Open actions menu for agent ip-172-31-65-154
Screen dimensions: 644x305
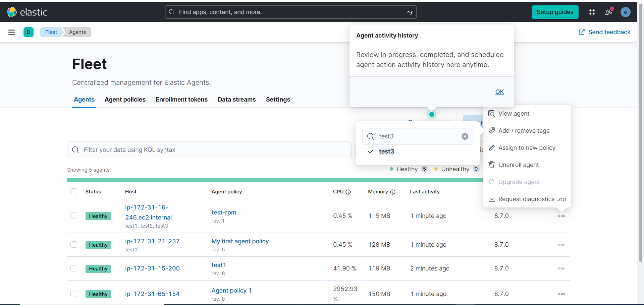[x=561, y=294]
